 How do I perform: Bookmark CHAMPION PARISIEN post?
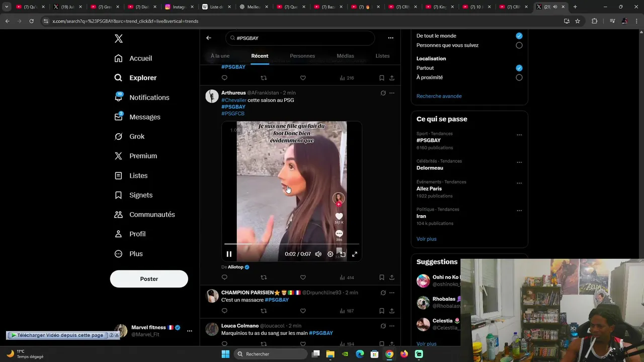coord(382,311)
